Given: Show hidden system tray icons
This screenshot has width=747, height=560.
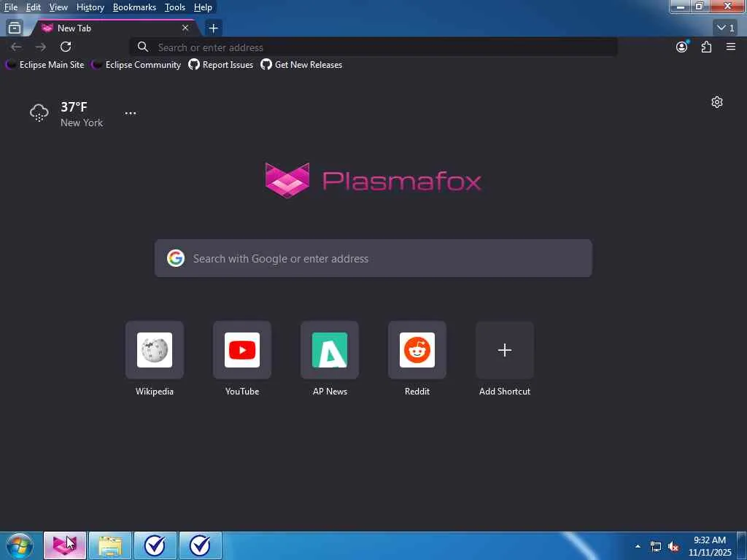Looking at the screenshot, I should click(638, 546).
